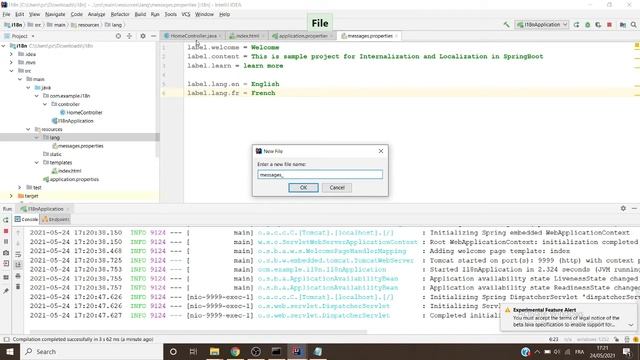
Task: Click the resources breadcrumb in navigation bar
Action: pos(85,25)
